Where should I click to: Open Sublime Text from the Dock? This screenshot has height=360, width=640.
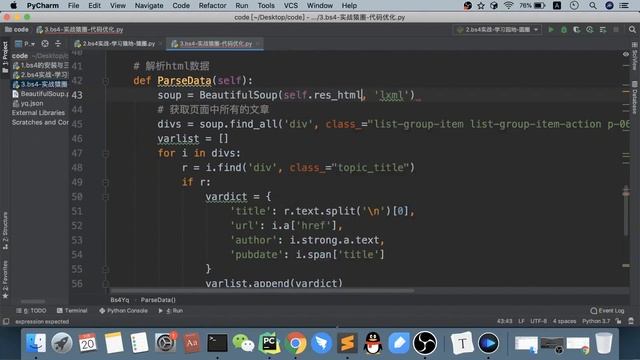click(347, 343)
